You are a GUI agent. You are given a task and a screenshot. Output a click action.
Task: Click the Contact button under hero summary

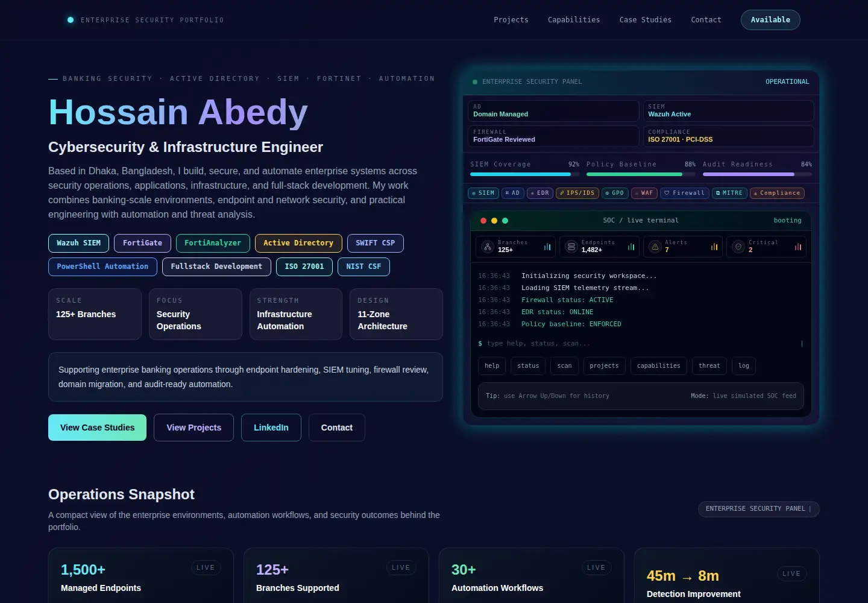tap(337, 428)
